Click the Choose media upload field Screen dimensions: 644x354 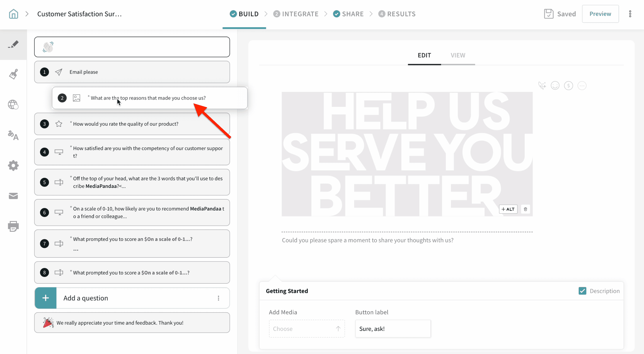(307, 329)
